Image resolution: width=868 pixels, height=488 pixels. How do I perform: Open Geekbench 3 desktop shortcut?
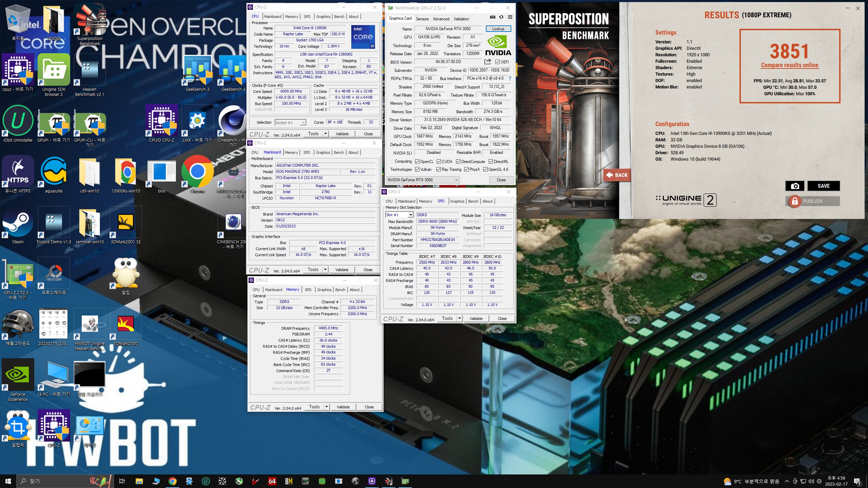point(197,74)
